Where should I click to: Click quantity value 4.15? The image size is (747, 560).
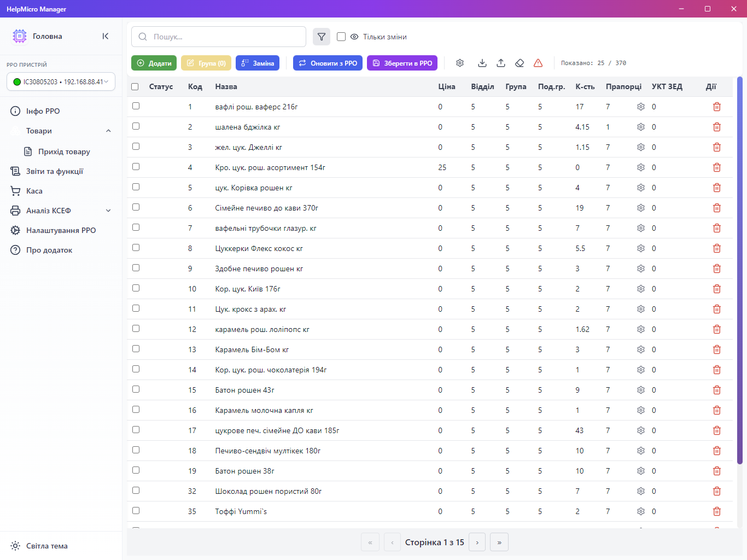pyautogui.click(x=582, y=127)
